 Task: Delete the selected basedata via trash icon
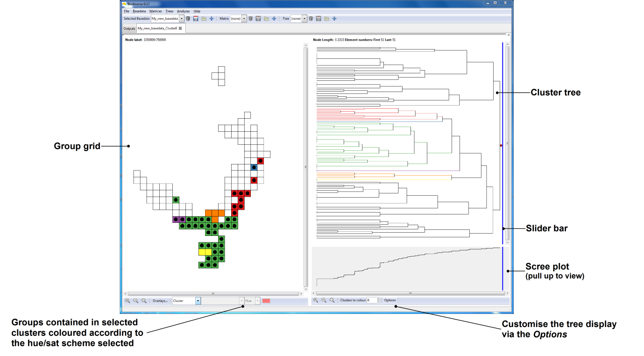click(x=188, y=19)
